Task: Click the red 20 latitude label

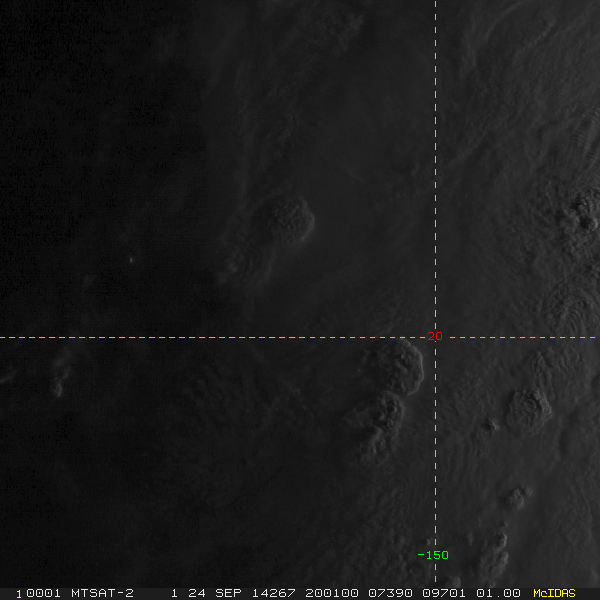Action: [435, 336]
